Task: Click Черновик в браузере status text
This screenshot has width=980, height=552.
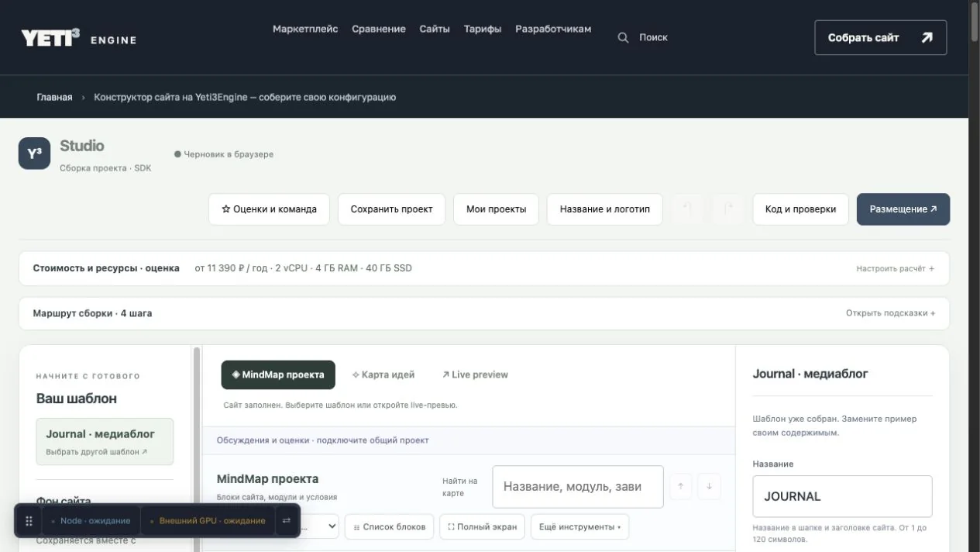Action: pos(224,154)
